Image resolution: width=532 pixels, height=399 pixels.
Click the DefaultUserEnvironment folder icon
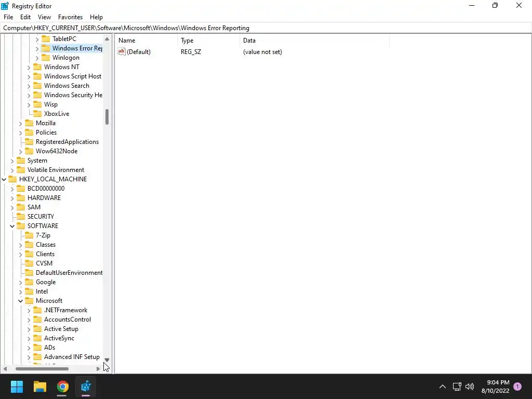pos(29,272)
